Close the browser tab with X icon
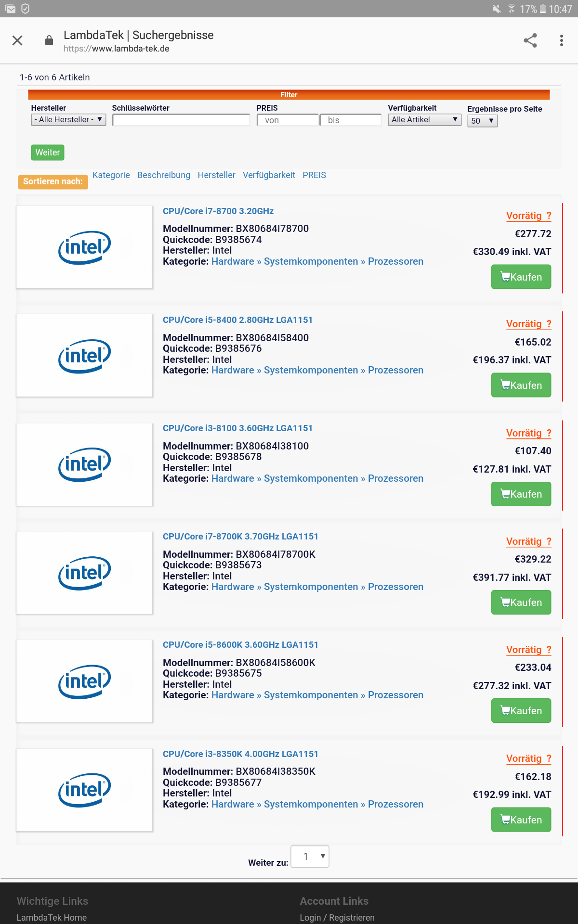The width and height of the screenshot is (578, 924). point(17,40)
